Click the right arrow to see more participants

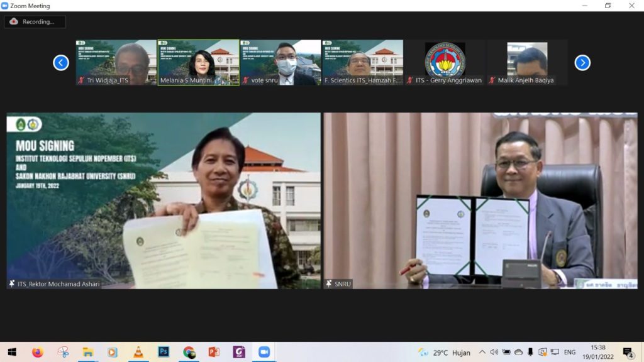coord(582,62)
